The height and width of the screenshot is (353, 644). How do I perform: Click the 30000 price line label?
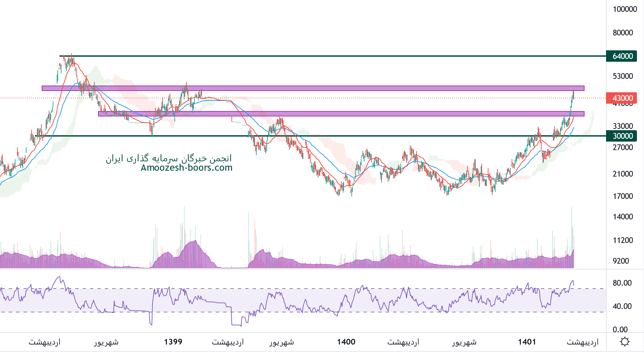click(x=622, y=136)
